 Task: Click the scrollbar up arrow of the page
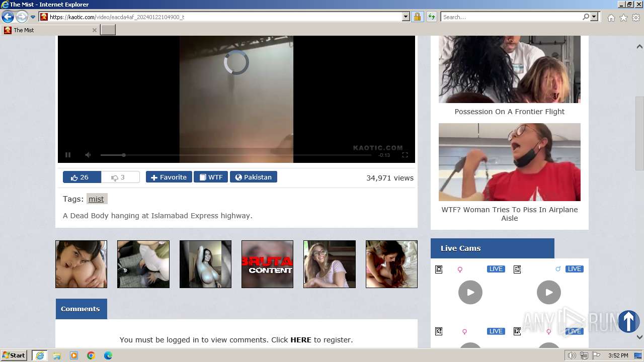pyautogui.click(x=639, y=47)
